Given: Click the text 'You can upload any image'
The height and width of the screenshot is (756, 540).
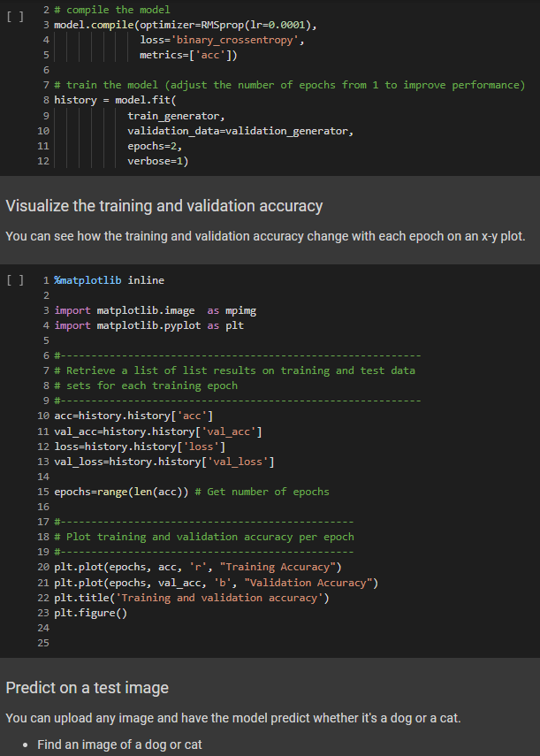Looking at the screenshot, I should click(80, 718).
